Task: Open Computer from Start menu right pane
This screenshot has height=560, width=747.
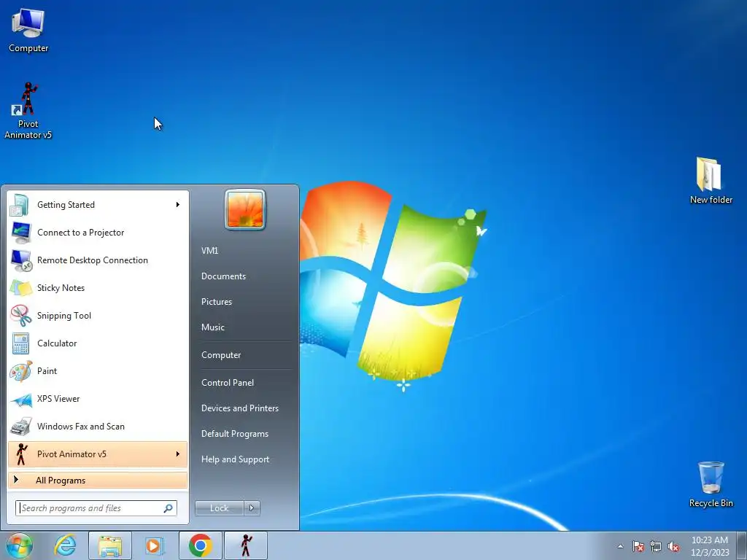Action: [221, 355]
